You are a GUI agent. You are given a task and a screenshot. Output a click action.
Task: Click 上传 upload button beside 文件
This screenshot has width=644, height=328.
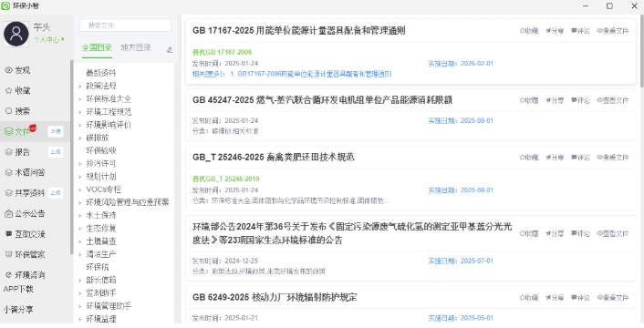click(x=56, y=131)
